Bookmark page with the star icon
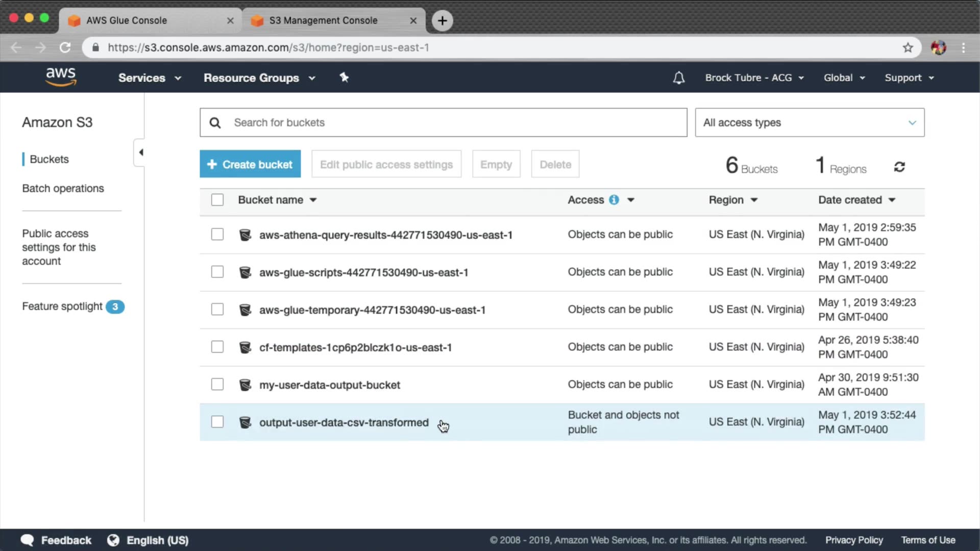 click(908, 47)
